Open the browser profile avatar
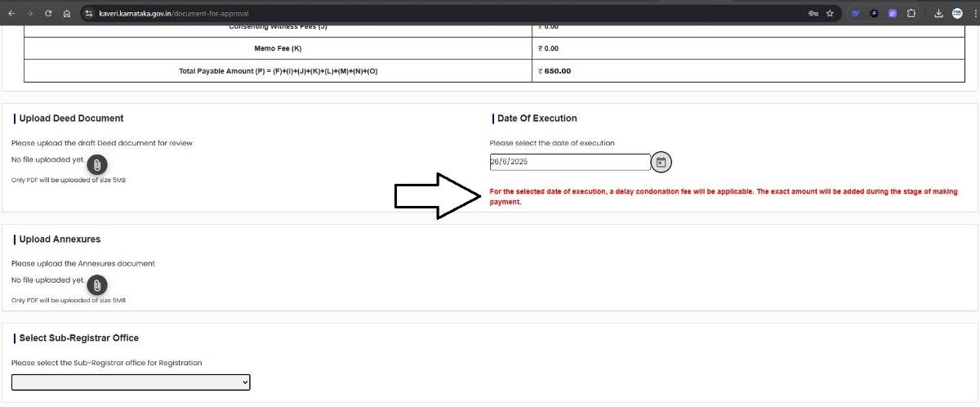The image size is (980, 407). pyautogui.click(x=957, y=14)
